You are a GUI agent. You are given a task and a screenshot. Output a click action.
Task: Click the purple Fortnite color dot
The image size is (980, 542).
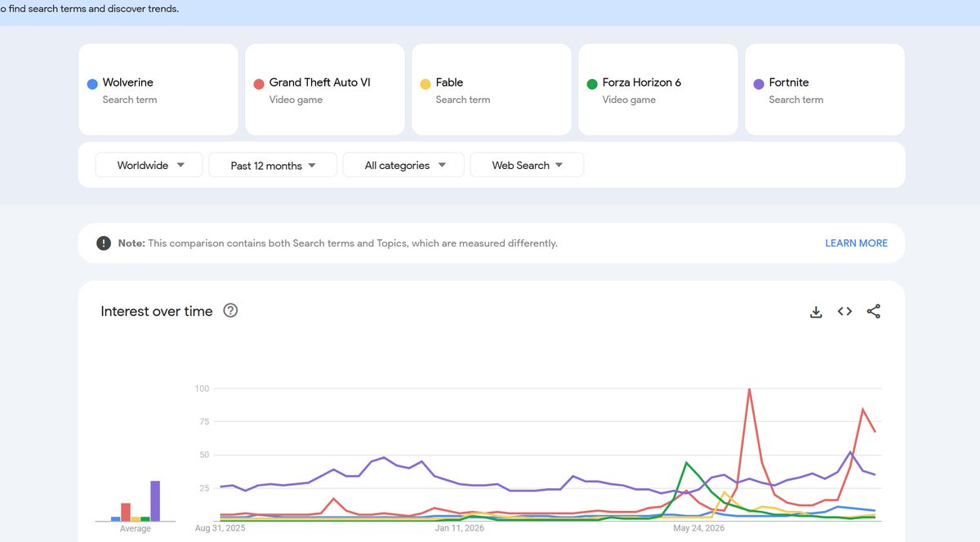[759, 84]
